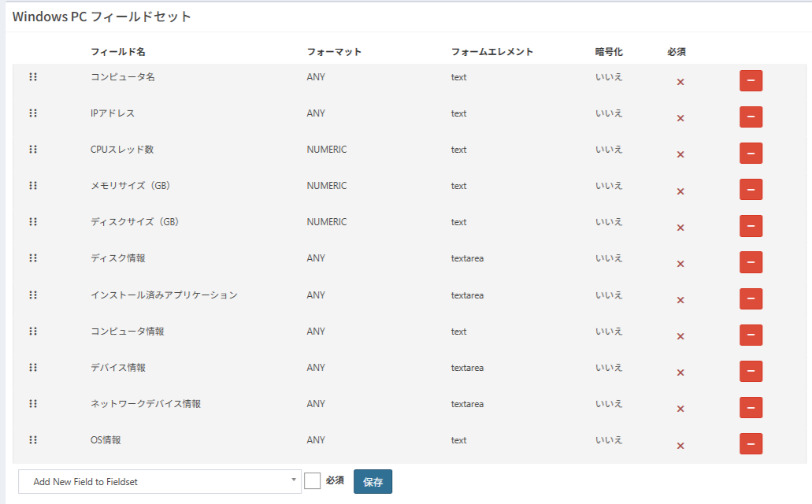
Task: Grab the drag handle for コンピュータ名 row
Action: [33, 76]
